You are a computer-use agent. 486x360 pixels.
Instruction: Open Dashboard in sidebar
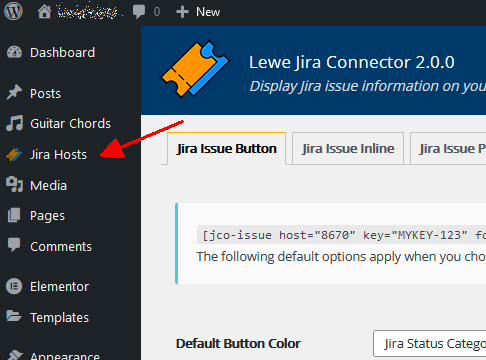click(x=62, y=53)
